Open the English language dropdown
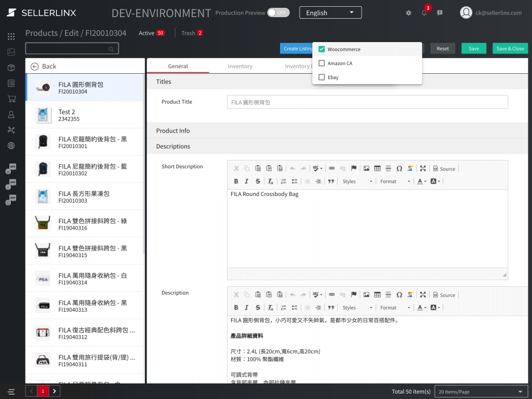Image resolution: width=532 pixels, height=399 pixels. (330, 13)
